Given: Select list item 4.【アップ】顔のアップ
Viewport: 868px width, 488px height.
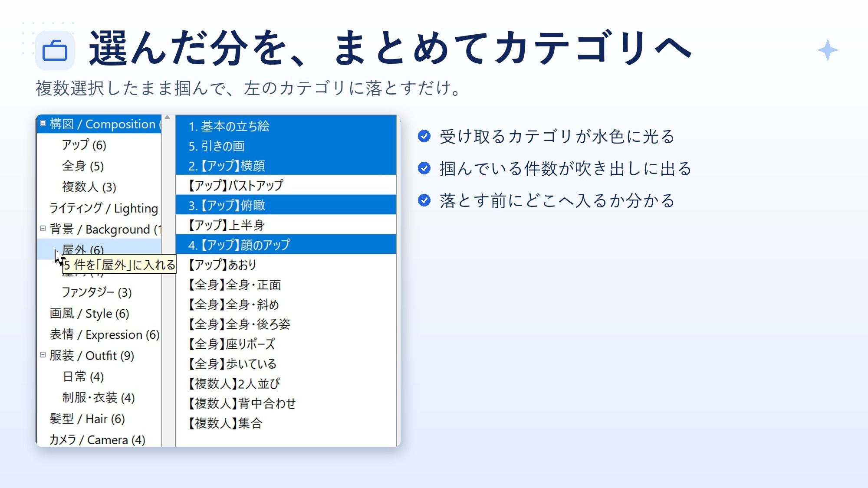Looking at the screenshot, I should (286, 245).
